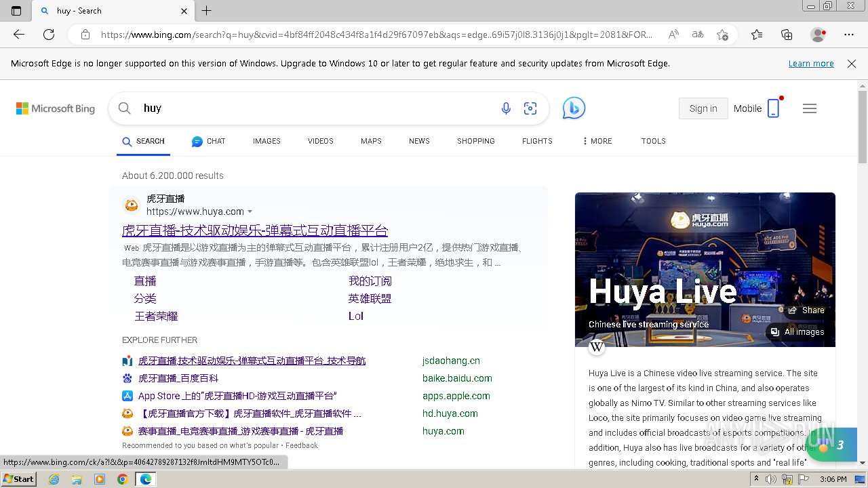
Task: Open the FLIGHTS tab
Action: tap(537, 141)
